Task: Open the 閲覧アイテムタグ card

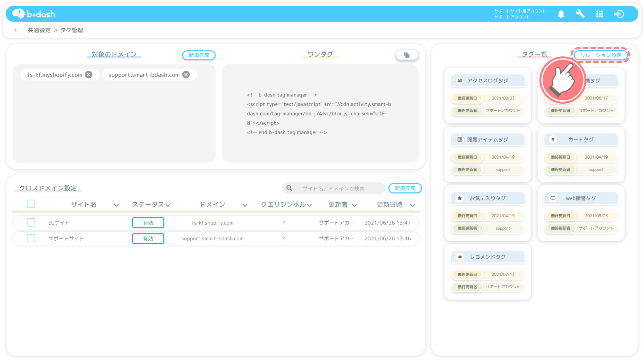Action: pos(488,154)
